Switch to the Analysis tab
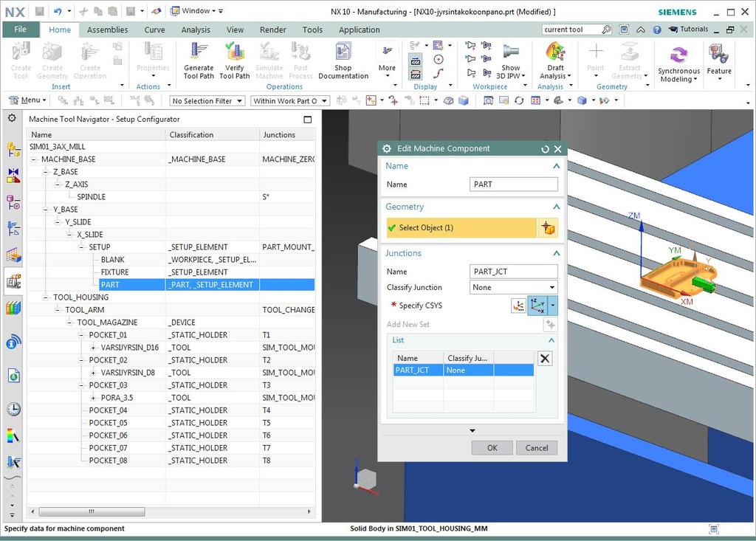756x541 pixels. point(195,30)
